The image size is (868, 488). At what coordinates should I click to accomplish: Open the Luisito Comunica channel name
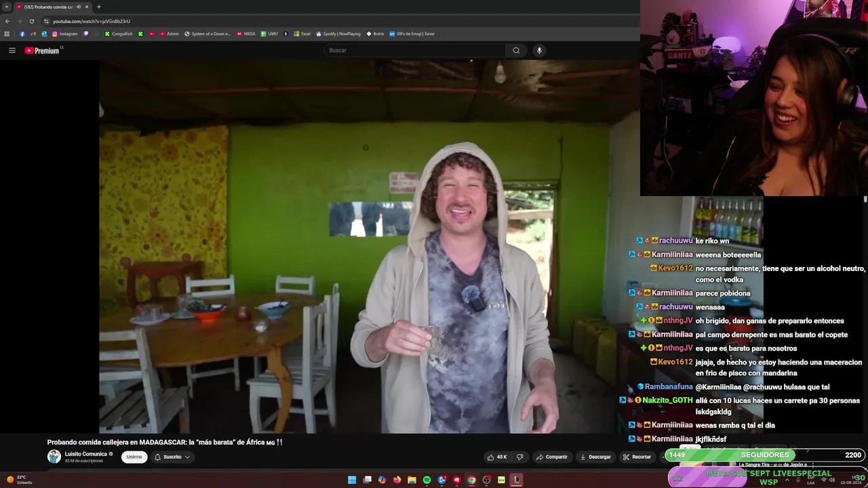(85, 454)
